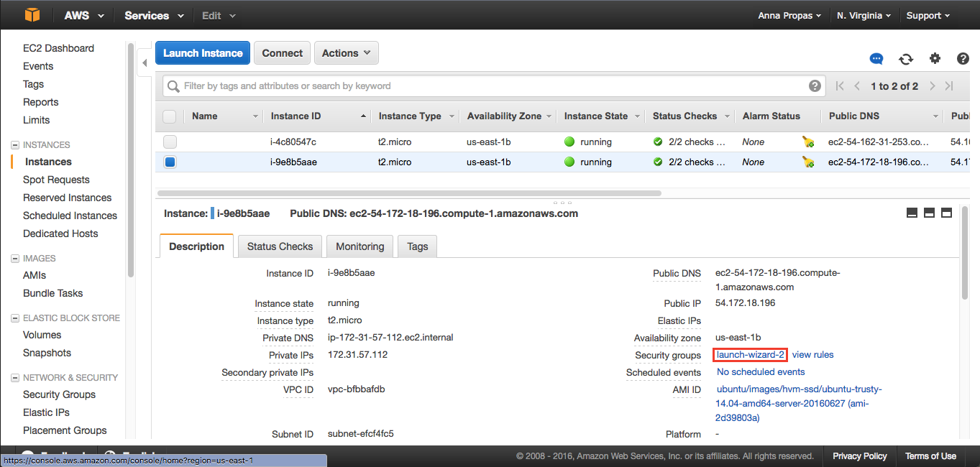Open Security Groups in sidebar
This screenshot has width=980, height=467.
[59, 394]
